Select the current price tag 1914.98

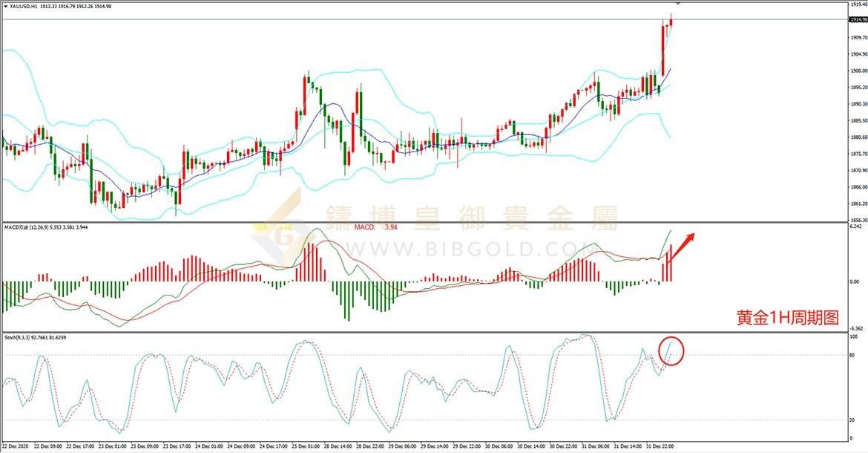[x=858, y=20]
